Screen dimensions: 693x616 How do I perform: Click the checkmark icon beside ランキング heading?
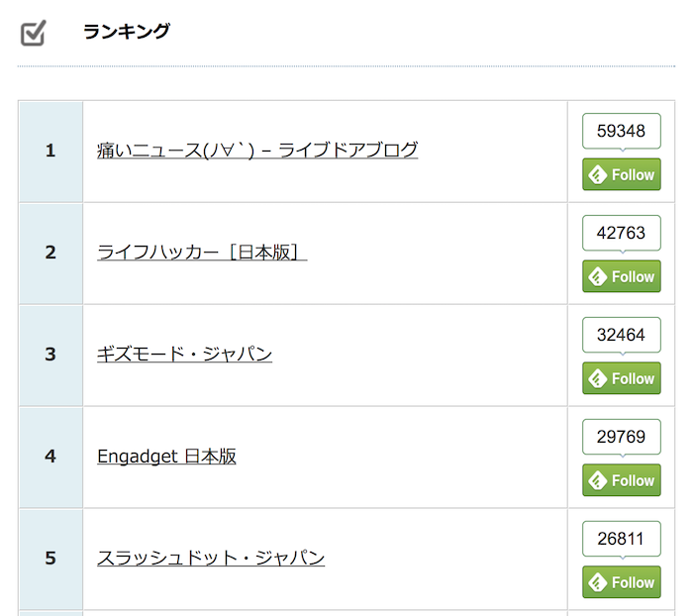(x=33, y=33)
